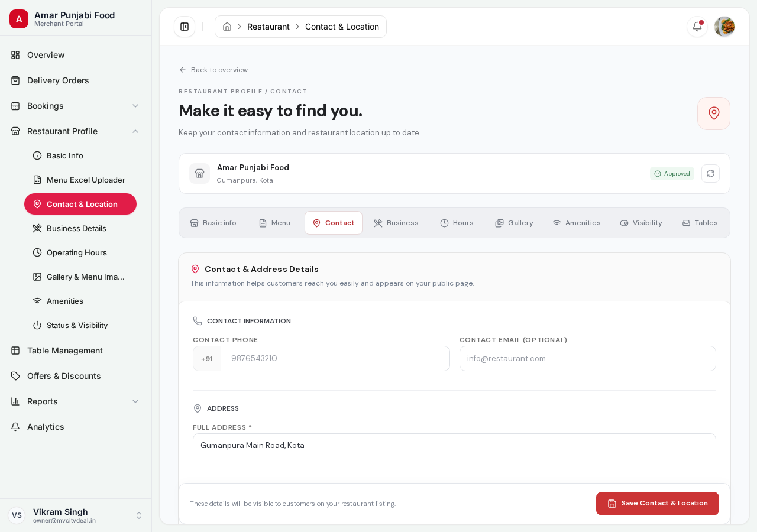Click the Back to overview link

213,70
